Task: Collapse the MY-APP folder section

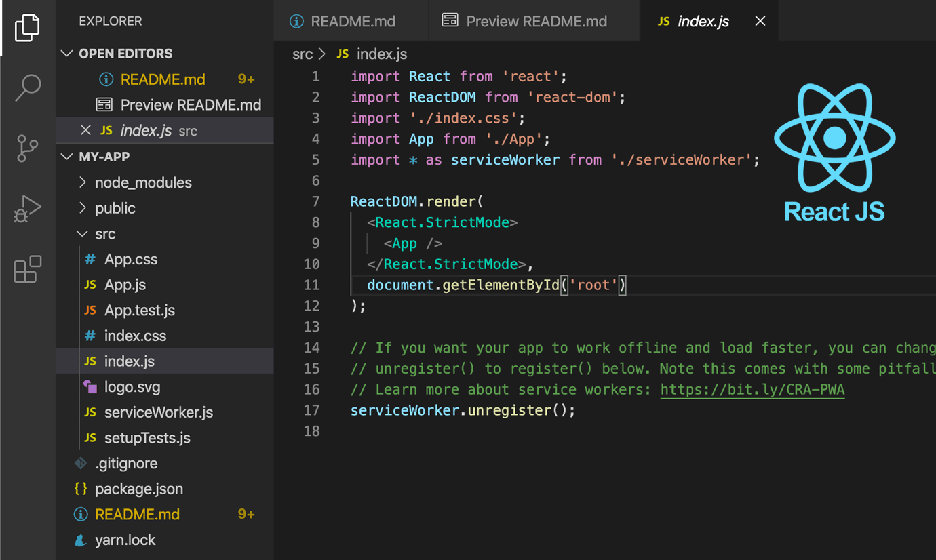Action: pos(67,157)
